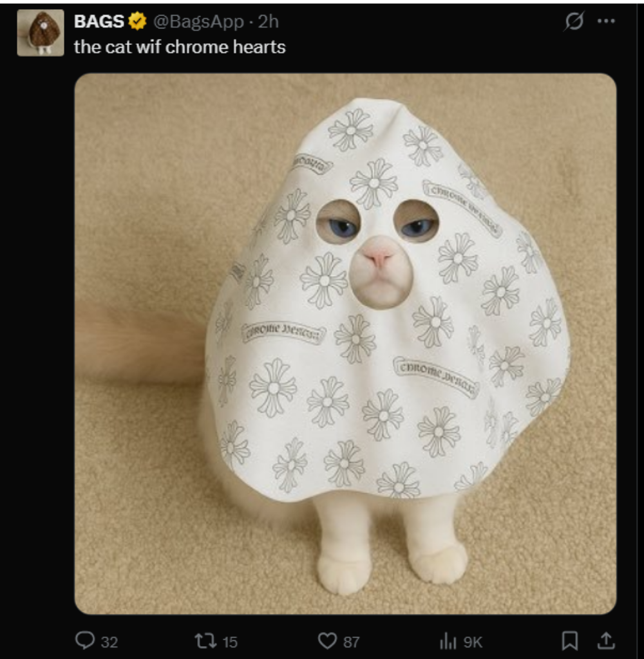Click the share upload arrow icon
644x659 pixels.
tap(605, 640)
